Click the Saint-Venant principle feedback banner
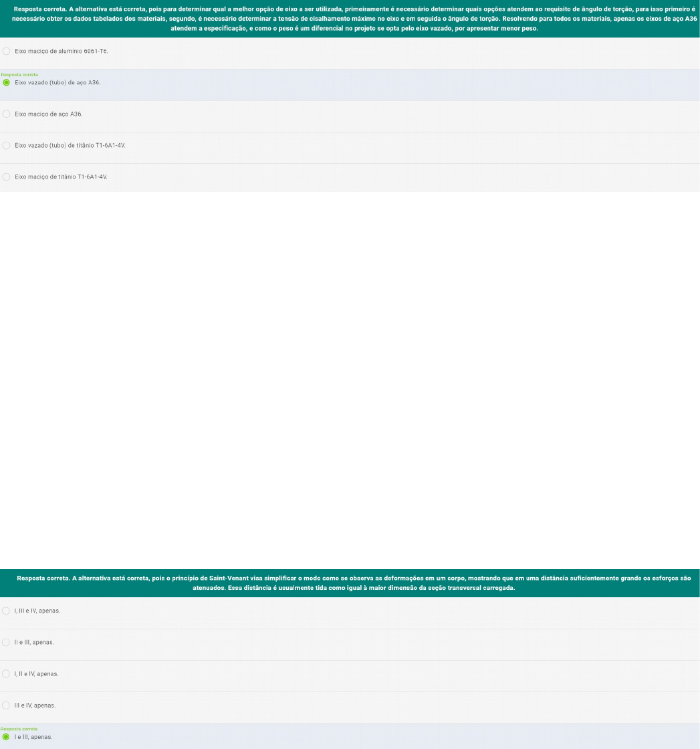The height and width of the screenshot is (749, 700). (x=350, y=582)
